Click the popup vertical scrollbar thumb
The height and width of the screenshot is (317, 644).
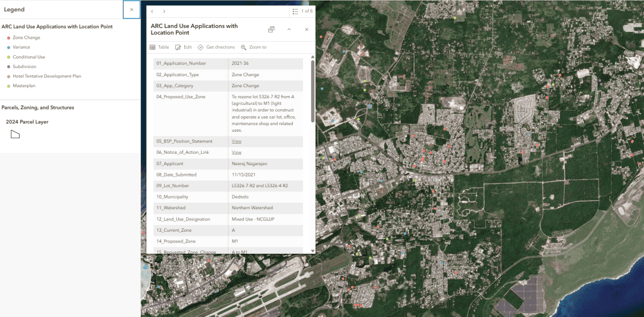312,89
